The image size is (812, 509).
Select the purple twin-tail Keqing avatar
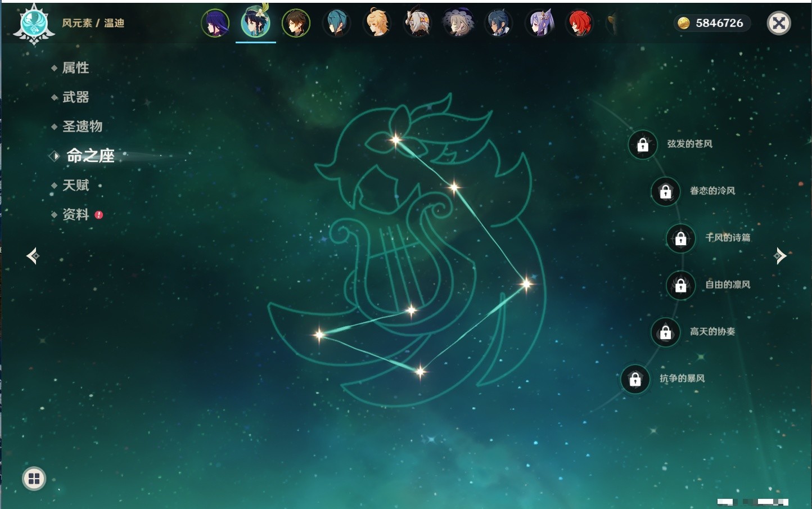pyautogui.click(x=539, y=23)
